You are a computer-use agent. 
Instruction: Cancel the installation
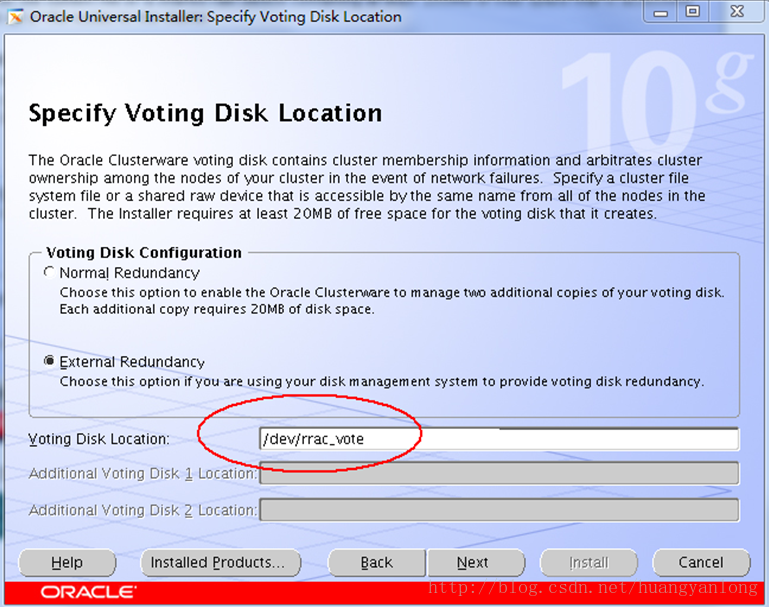pos(700,563)
